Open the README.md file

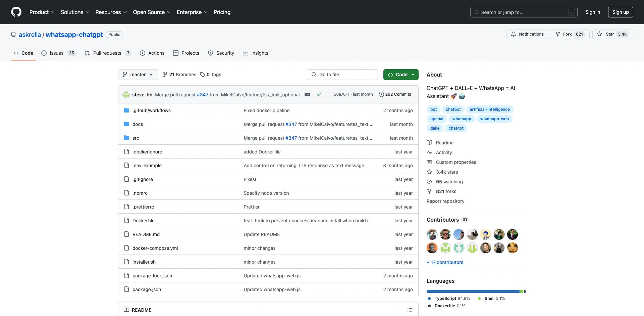146,234
